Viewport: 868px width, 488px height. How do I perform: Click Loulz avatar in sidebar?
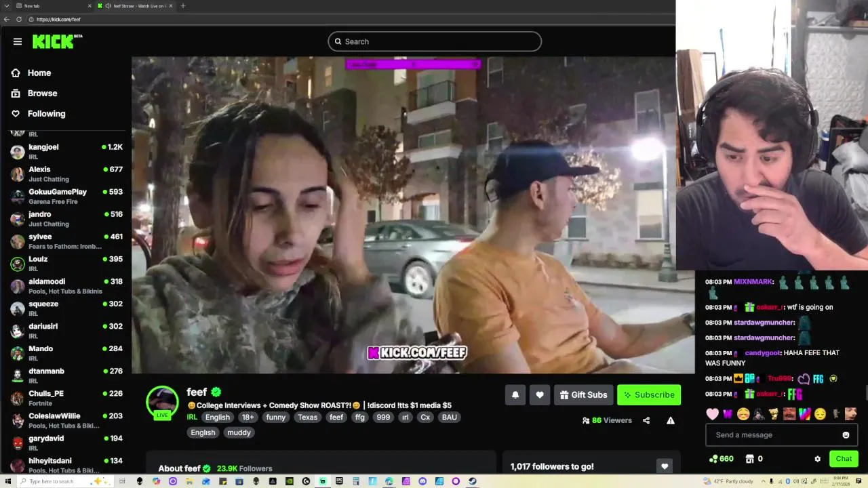(x=17, y=263)
